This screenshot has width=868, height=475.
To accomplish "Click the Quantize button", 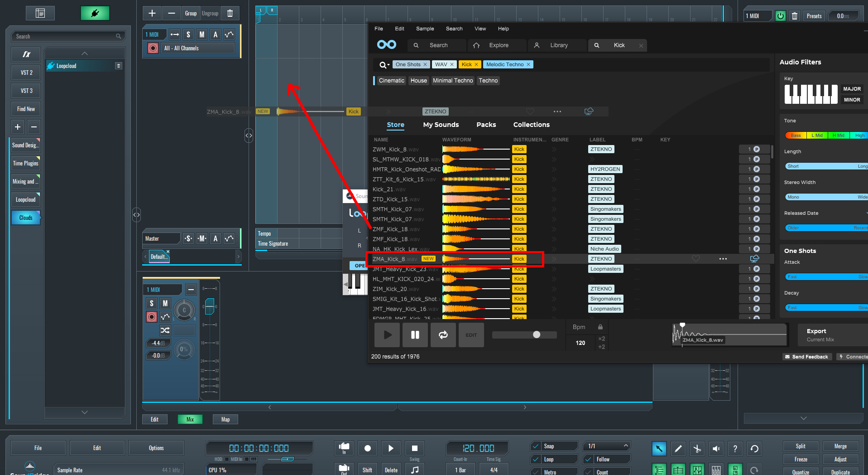I will tap(801, 472).
